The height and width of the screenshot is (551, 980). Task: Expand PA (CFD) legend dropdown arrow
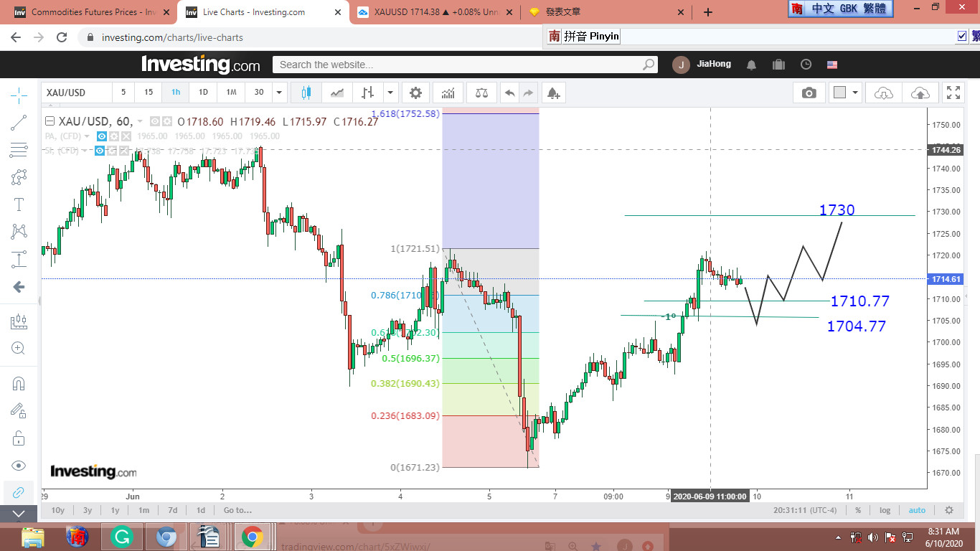pyautogui.click(x=87, y=136)
